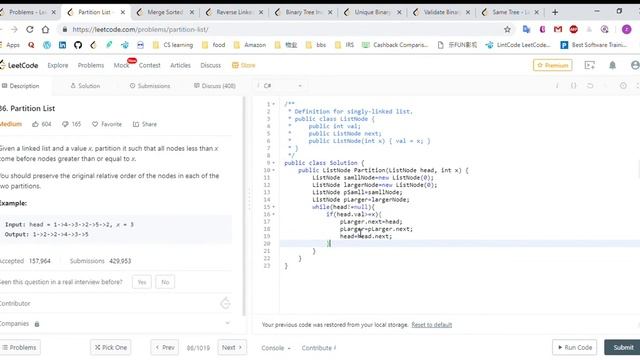This screenshot has height=360, width=640.
Task: Bookmark this page with the star icon
Action: point(507,29)
